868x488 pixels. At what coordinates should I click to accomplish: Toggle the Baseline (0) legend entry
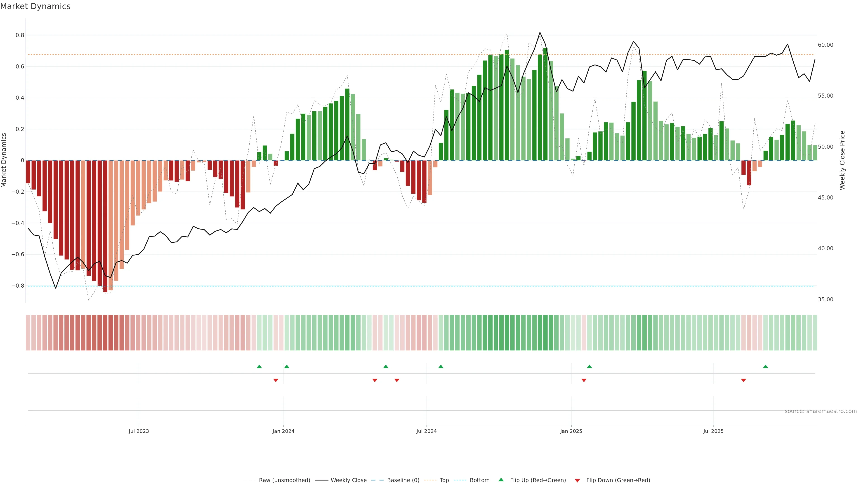tap(403, 480)
